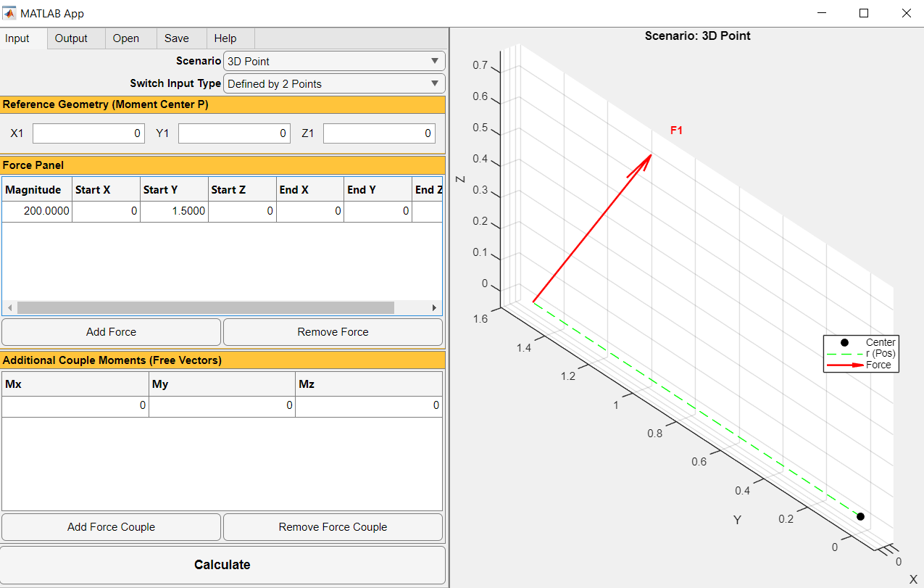The width and height of the screenshot is (924, 588).
Task: Click the Force legend entry
Action: (x=861, y=365)
